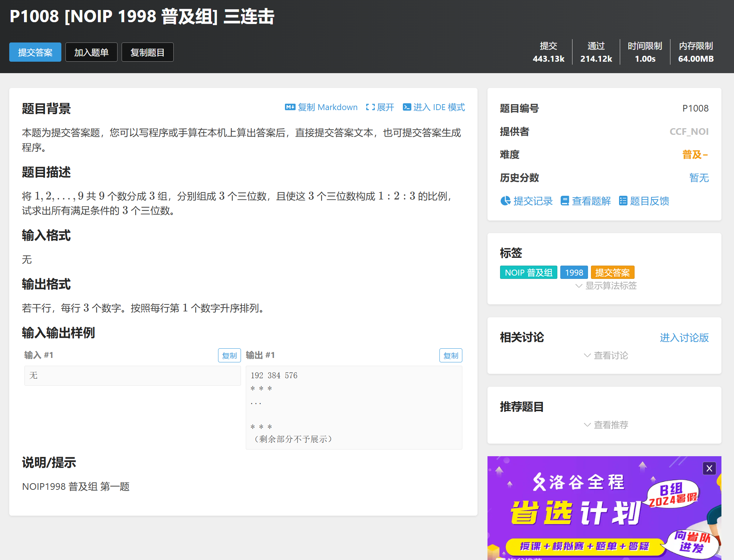Expand 查看推荐 recommended problems
The width and height of the screenshot is (734, 560).
coord(606,425)
